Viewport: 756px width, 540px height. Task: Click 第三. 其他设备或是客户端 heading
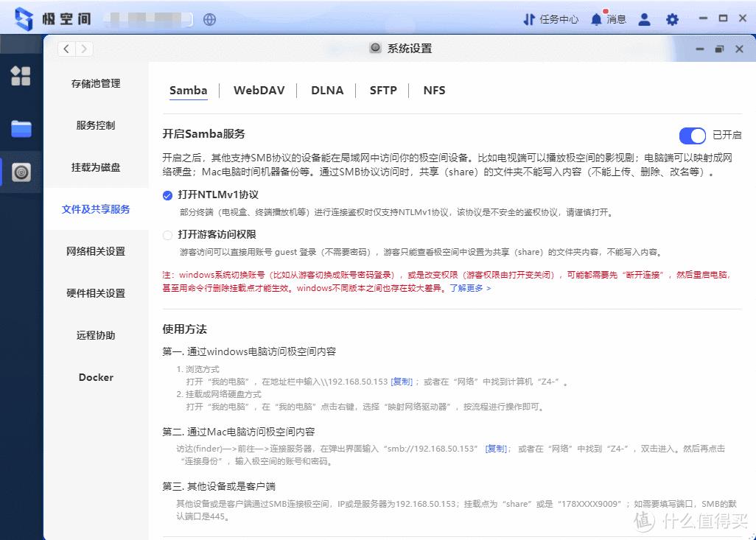(x=219, y=486)
